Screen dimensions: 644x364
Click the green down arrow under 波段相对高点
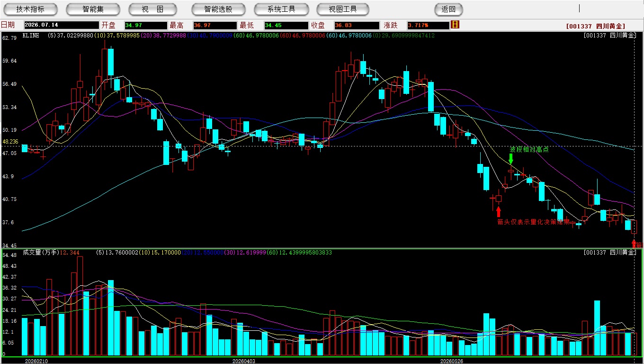coord(511,158)
